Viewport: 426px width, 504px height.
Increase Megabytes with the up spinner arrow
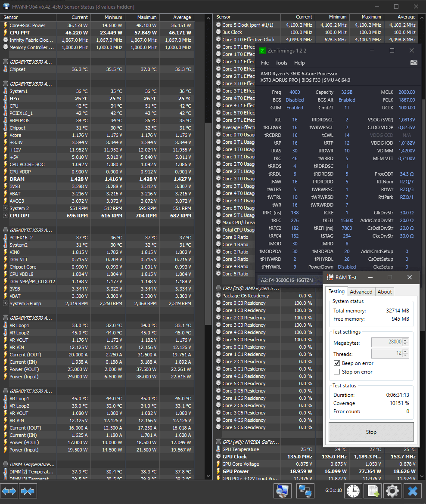coord(405,340)
